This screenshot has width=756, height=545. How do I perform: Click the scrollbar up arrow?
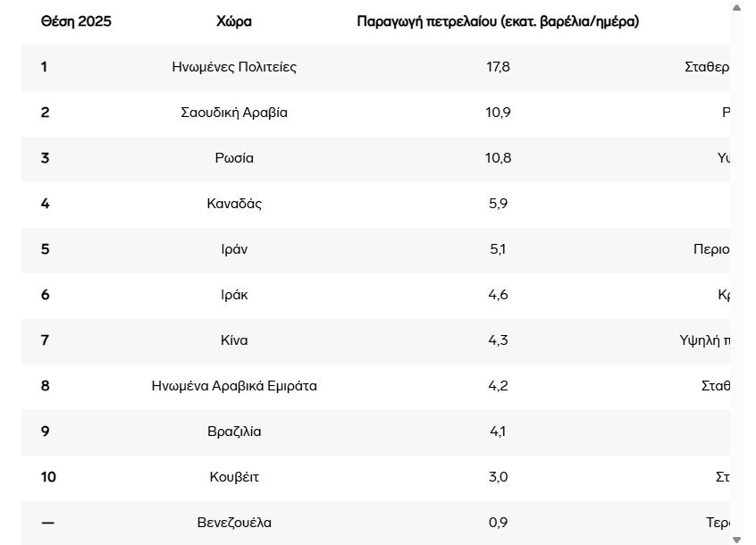coord(736,8)
